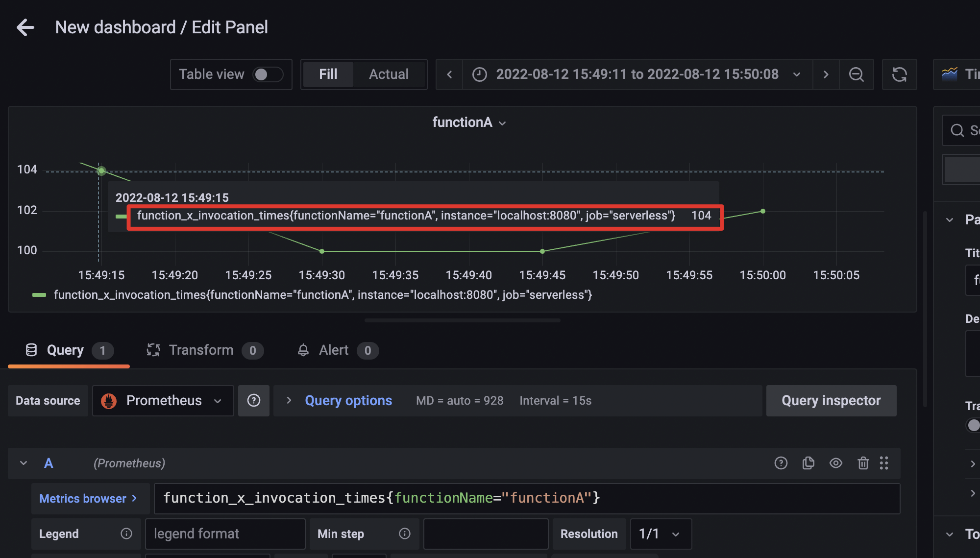This screenshot has width=980, height=558.
Task: Open the time range picker dropdown
Action: (x=637, y=74)
